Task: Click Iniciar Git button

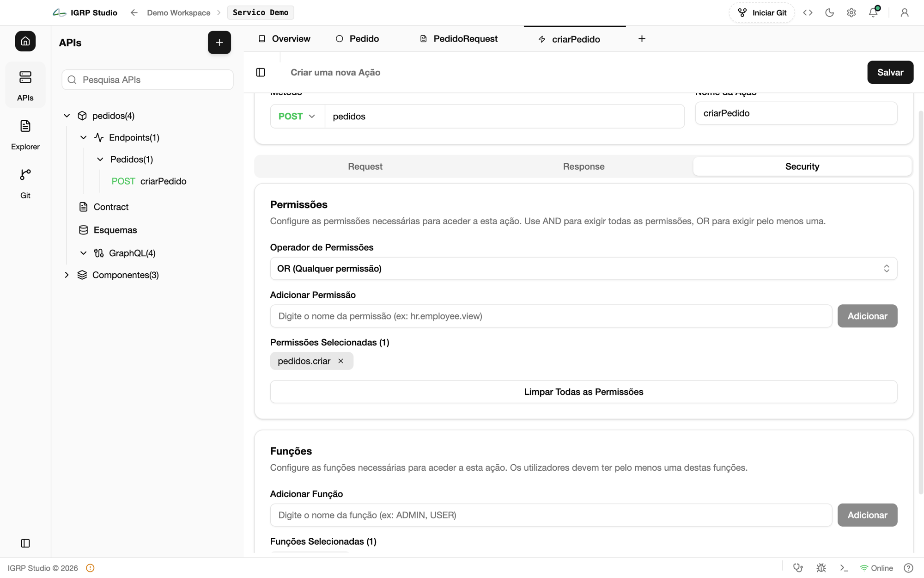Action: tap(762, 12)
